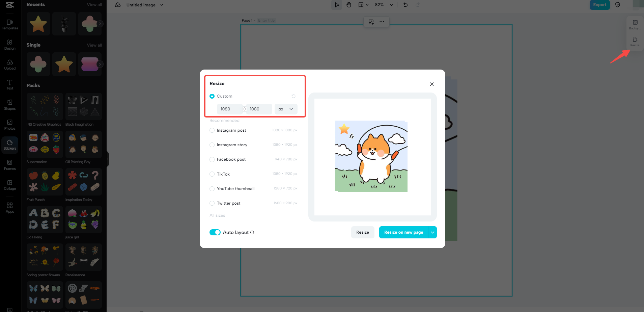
Task: Click the Resize button in dialog
Action: pyautogui.click(x=363, y=232)
